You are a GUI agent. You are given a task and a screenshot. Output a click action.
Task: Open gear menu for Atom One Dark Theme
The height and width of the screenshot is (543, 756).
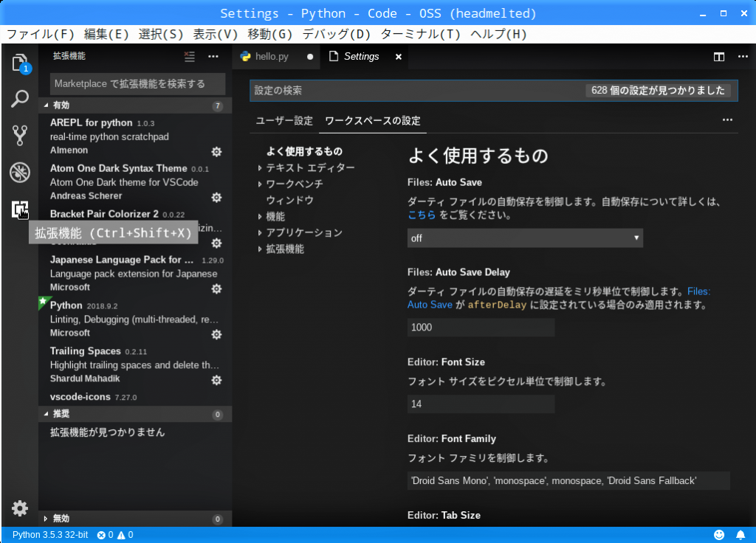(216, 198)
